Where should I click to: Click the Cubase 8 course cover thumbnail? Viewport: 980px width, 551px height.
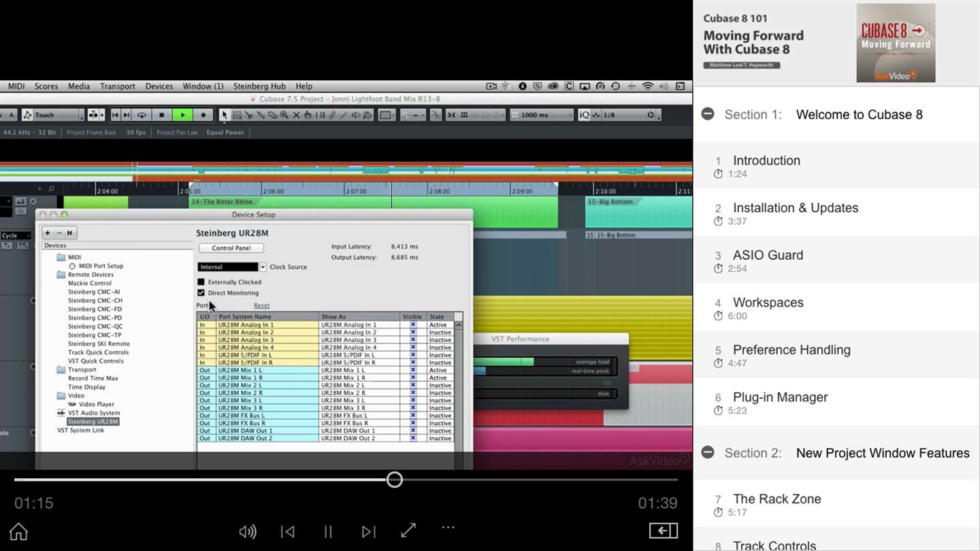pyautogui.click(x=896, y=43)
